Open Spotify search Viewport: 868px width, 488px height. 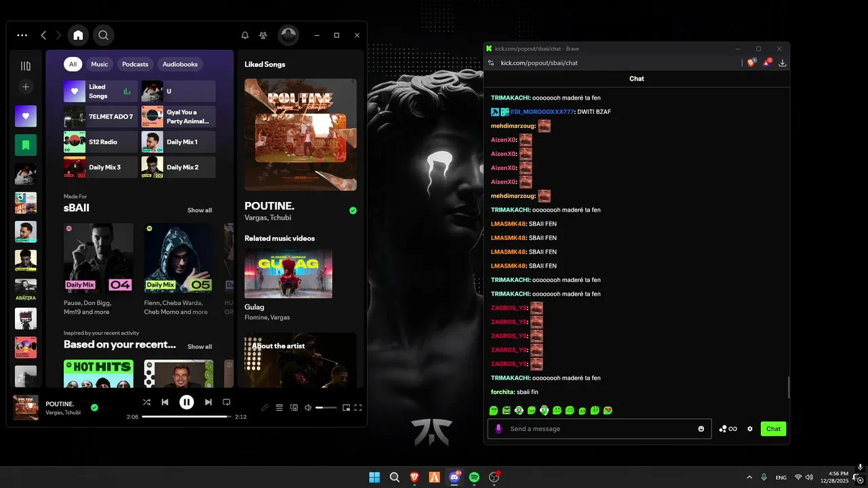click(103, 35)
